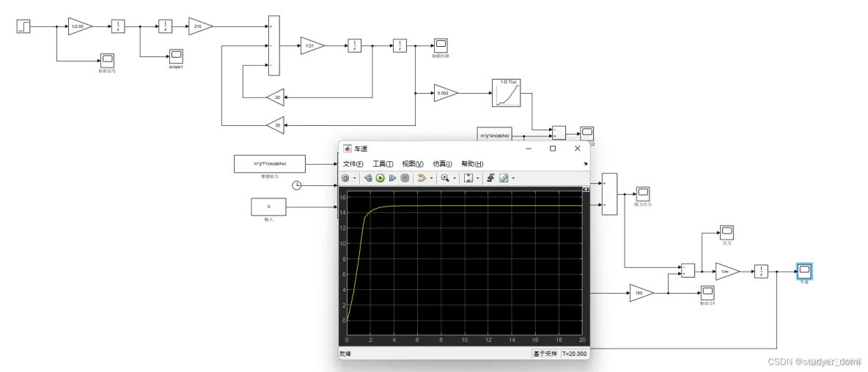868x372 pixels.
Task: Select integrator block before 210 gain
Action: 166,26
